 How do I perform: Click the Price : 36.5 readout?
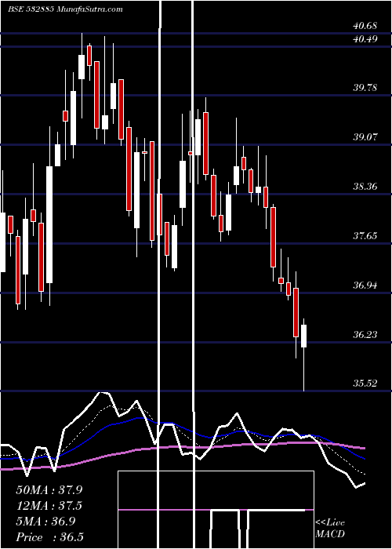[x=49, y=537]
